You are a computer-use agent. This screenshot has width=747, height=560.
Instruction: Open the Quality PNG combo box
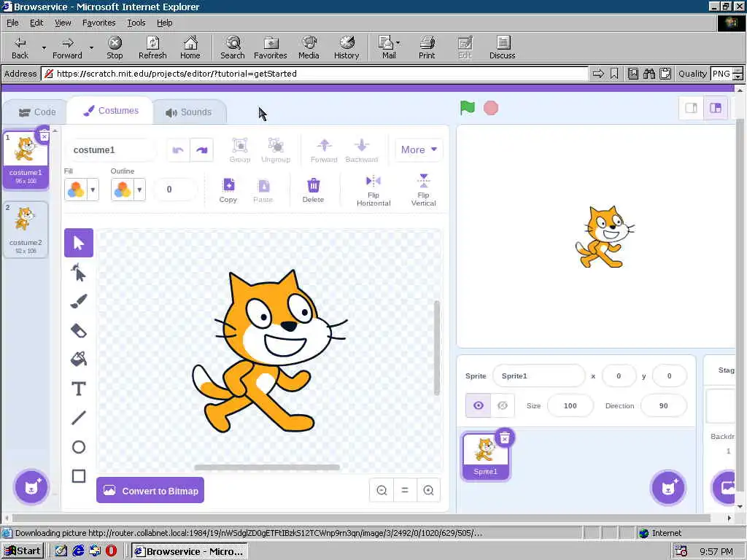[727, 74]
